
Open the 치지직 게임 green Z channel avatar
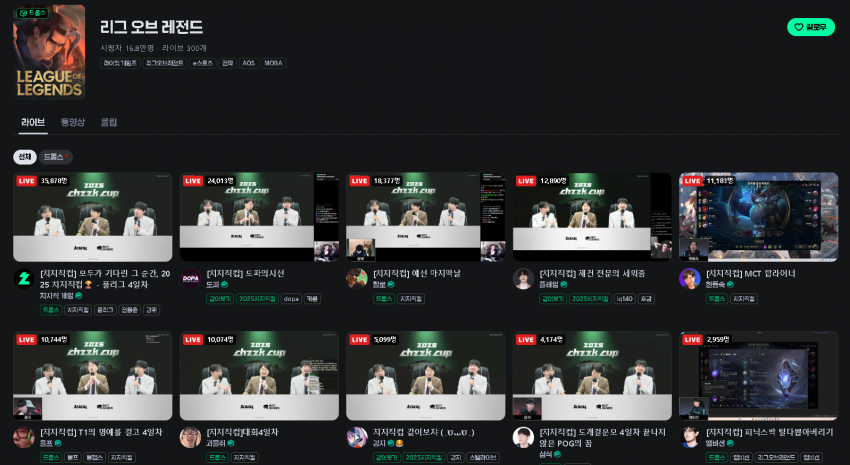pos(23,279)
